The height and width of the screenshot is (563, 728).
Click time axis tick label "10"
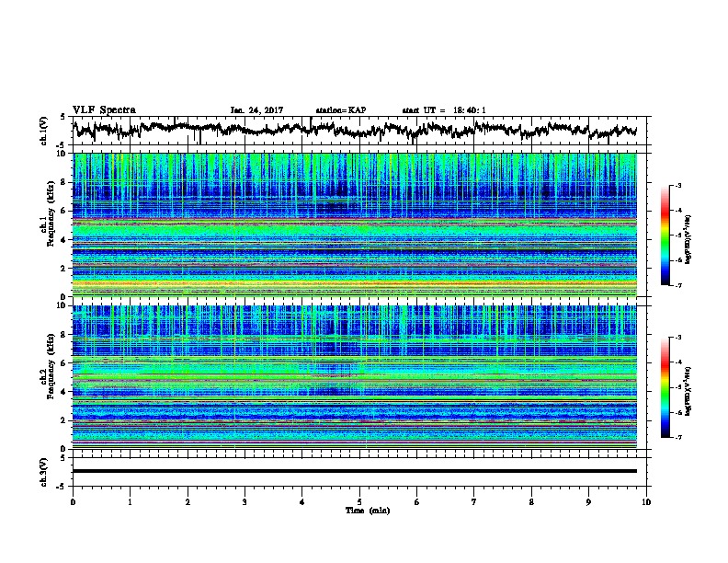646,502
